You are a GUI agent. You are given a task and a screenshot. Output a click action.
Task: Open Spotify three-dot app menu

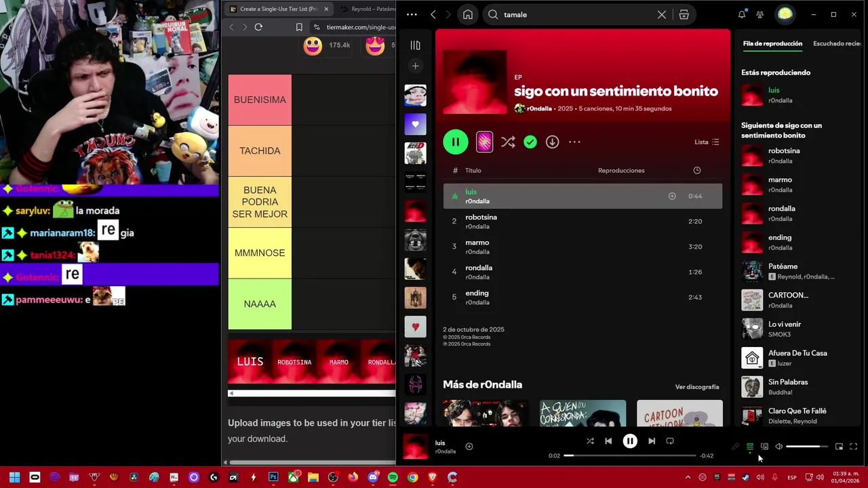(x=412, y=14)
